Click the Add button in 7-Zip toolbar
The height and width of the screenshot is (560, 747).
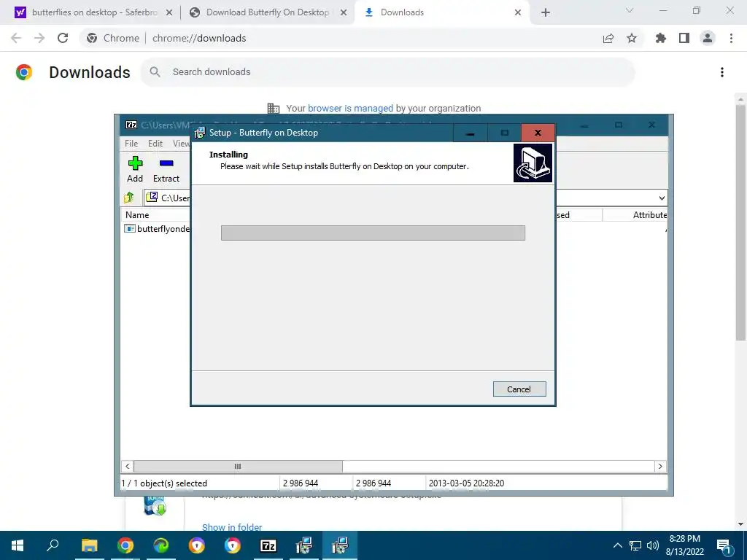coord(135,169)
